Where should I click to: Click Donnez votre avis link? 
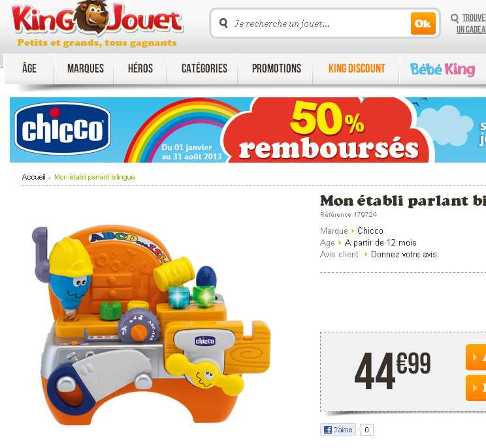(404, 255)
